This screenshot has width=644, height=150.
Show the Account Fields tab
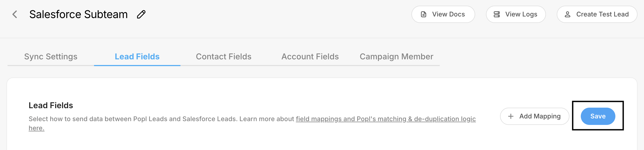click(x=310, y=57)
